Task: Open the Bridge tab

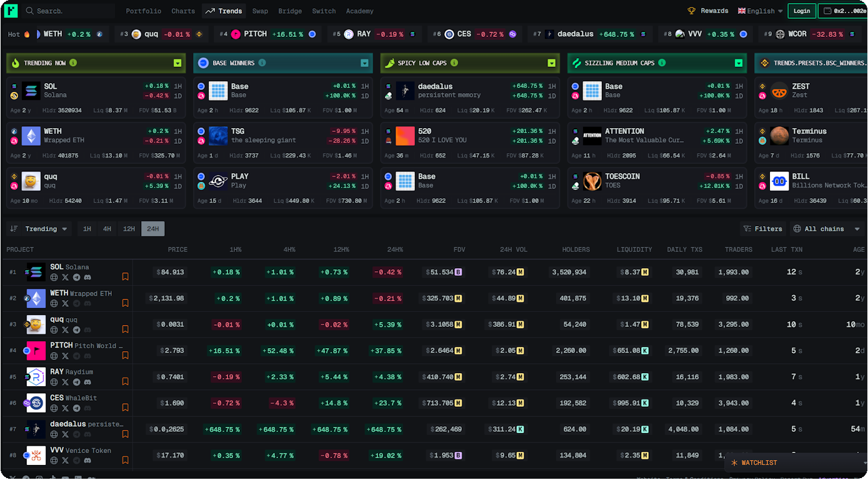Action: [x=290, y=11]
